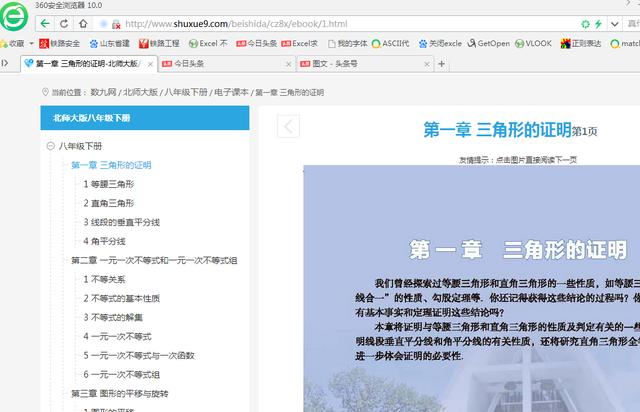
Task: Open section 2 直角三角形
Action: click(109, 203)
